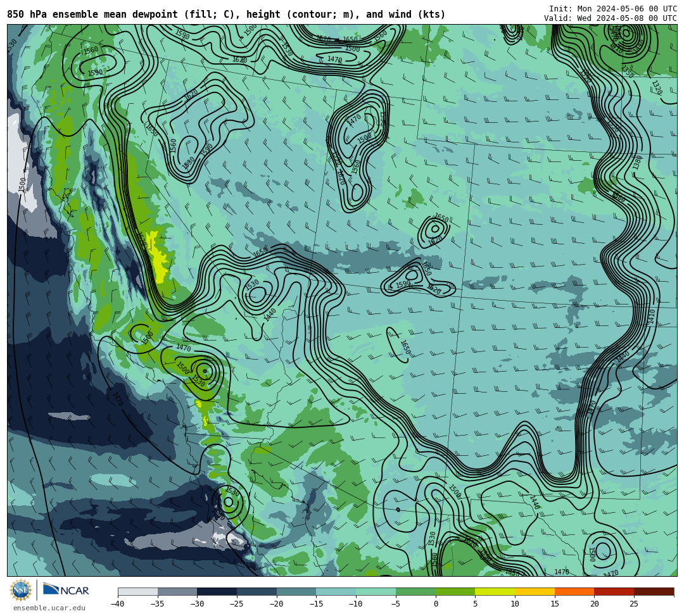Click the NCAR logo

(x=66, y=590)
